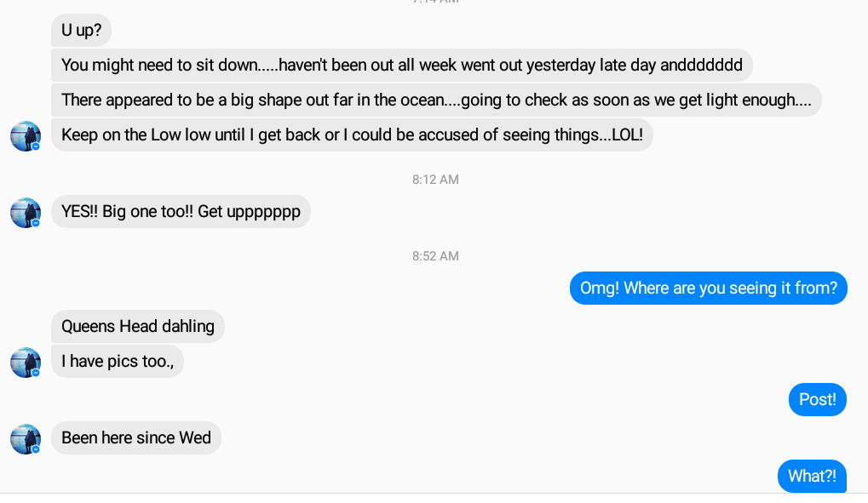
Task: Select the 'Keep on the Low low' message bubble
Action: [352, 135]
